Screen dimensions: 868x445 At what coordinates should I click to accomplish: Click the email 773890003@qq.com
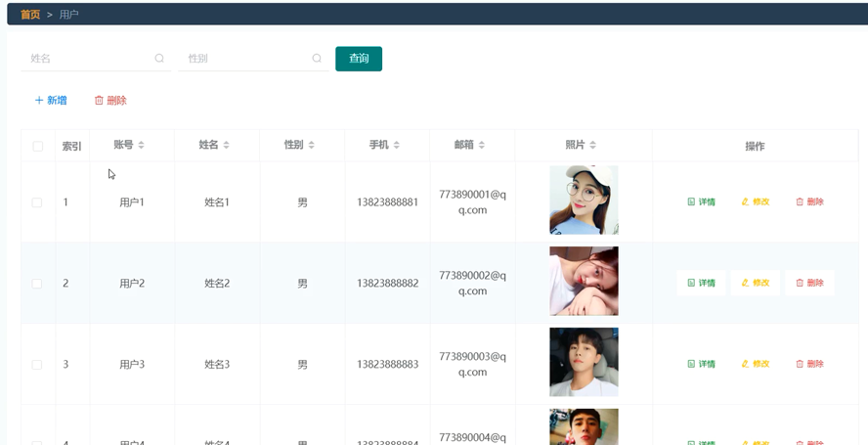click(x=473, y=364)
